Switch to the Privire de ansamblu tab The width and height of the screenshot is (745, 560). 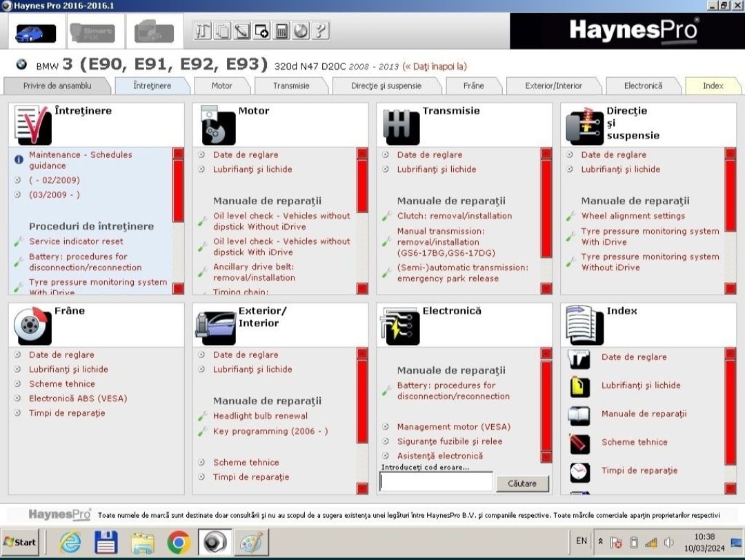(x=57, y=86)
